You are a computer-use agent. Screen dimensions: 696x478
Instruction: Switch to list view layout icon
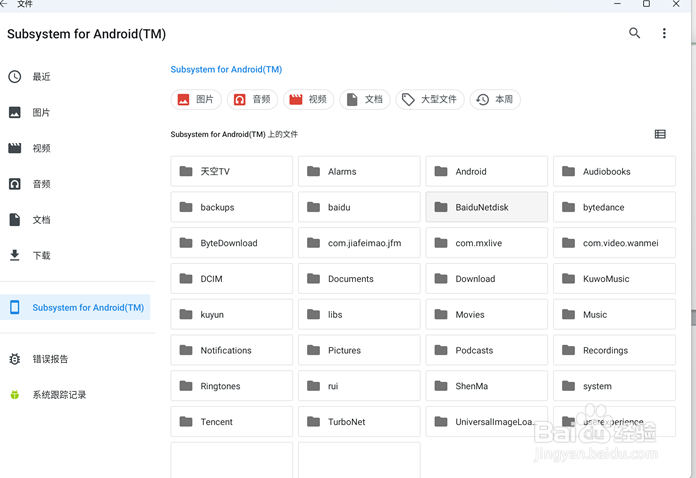660,134
